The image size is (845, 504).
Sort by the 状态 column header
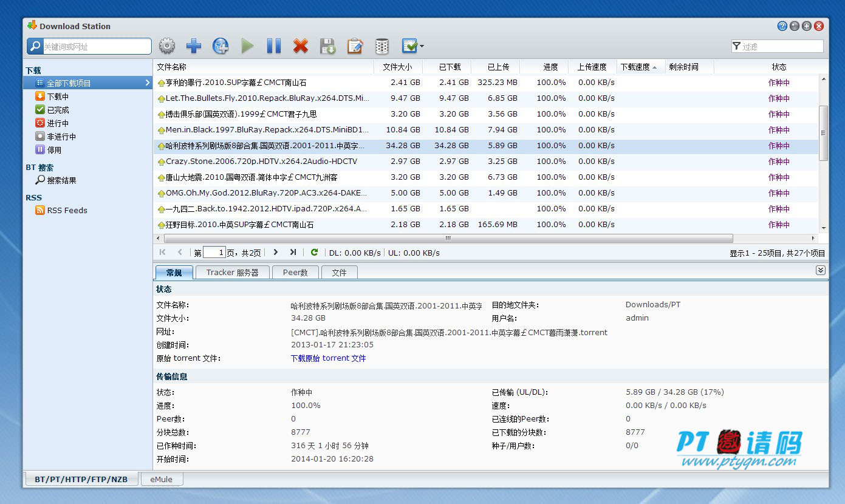[779, 67]
